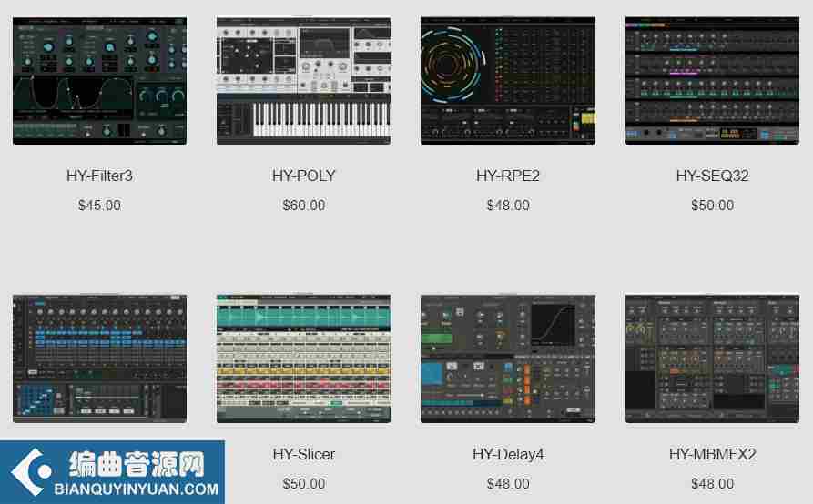Image resolution: width=813 pixels, height=504 pixels.
Task: Select the $45.00 price of HY-Filter3
Action: 99,206
